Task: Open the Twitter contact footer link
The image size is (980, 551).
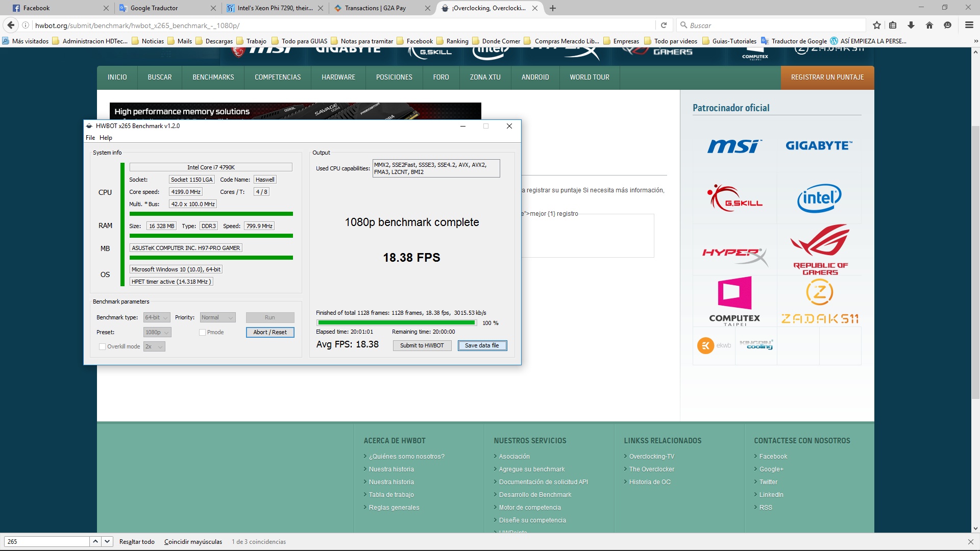Action: [768, 482]
